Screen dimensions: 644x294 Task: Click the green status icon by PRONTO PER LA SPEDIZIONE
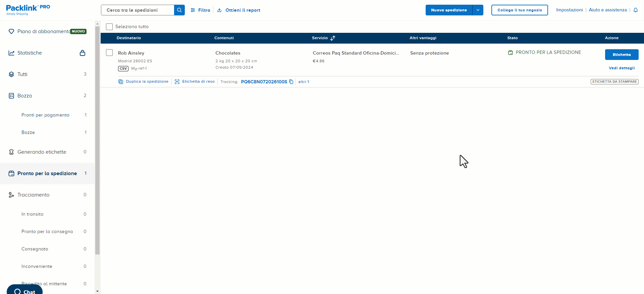511,53
